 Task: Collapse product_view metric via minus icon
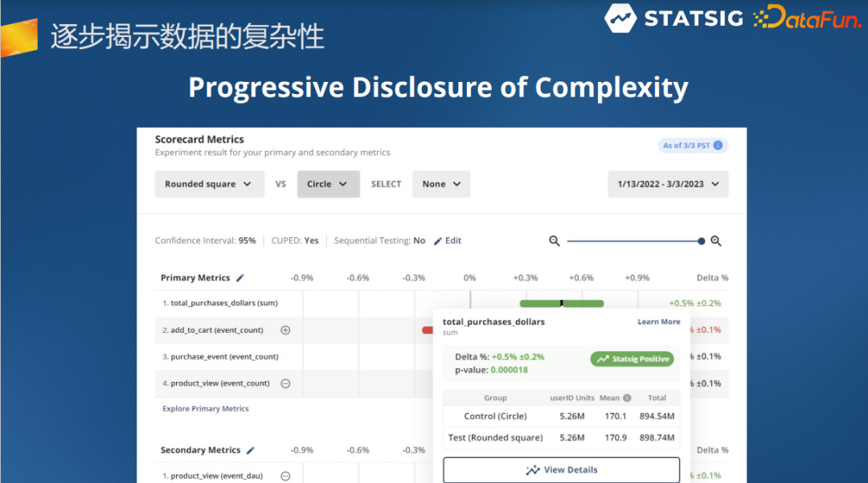click(285, 383)
